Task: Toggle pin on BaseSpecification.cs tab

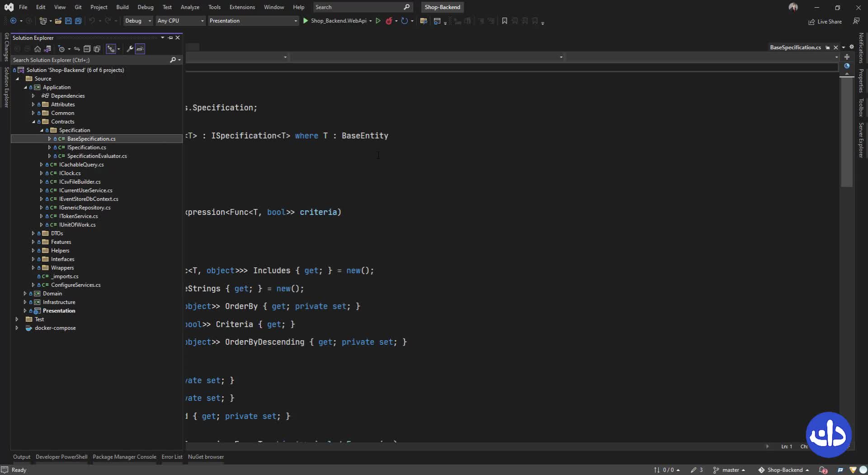Action: [x=828, y=47]
